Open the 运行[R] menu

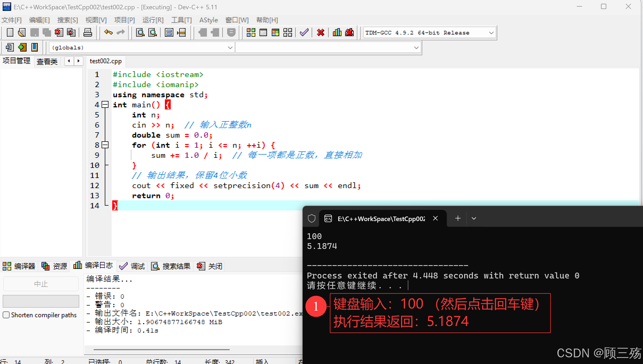pyautogui.click(x=153, y=20)
